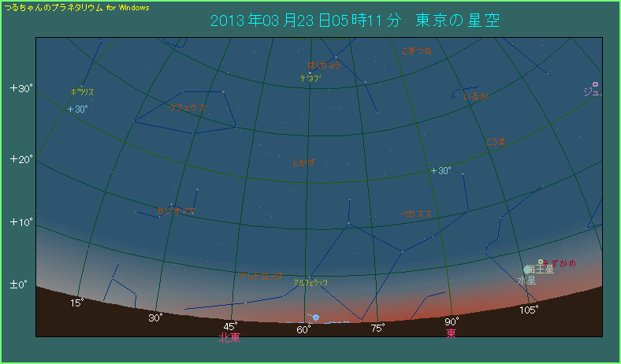Select the Cassiopeia (カシオペヤ) constellation label
621x364 pixels.
tap(176, 211)
